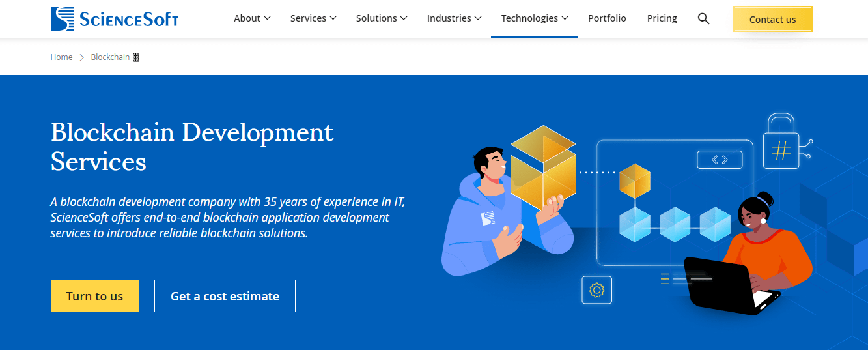868x350 pixels.
Task: Click the breadcrumb arrow separator after Home
Action: coord(82,57)
